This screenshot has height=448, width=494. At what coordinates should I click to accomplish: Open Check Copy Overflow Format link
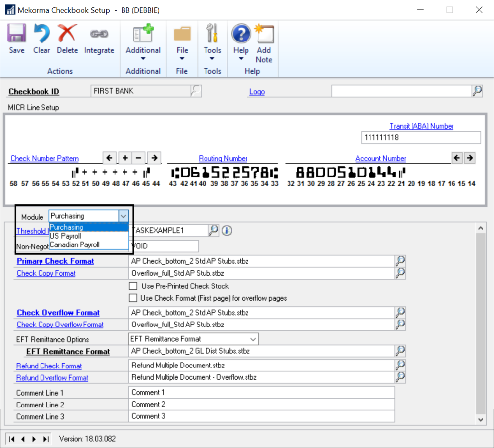(60, 325)
